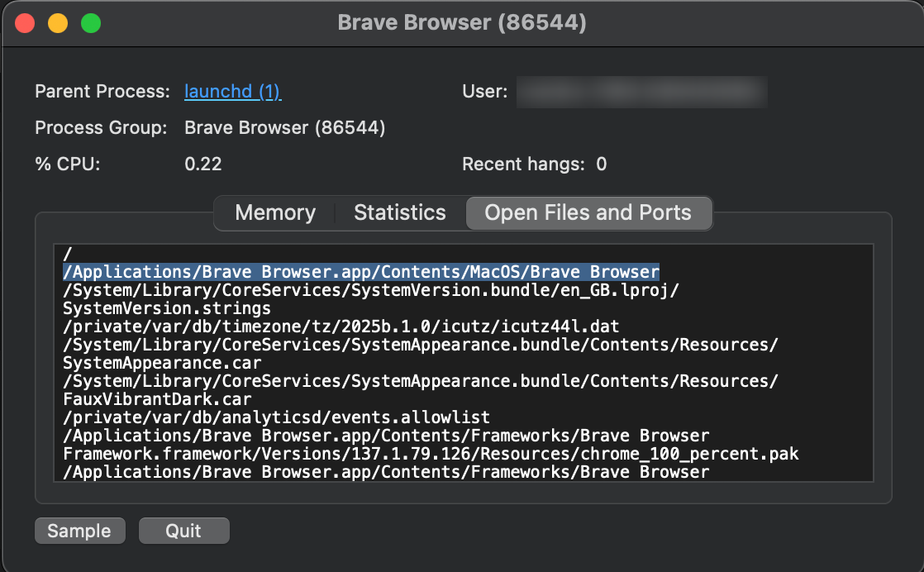Open the launchd (1) parent process link
The image size is (924, 572).
point(232,91)
